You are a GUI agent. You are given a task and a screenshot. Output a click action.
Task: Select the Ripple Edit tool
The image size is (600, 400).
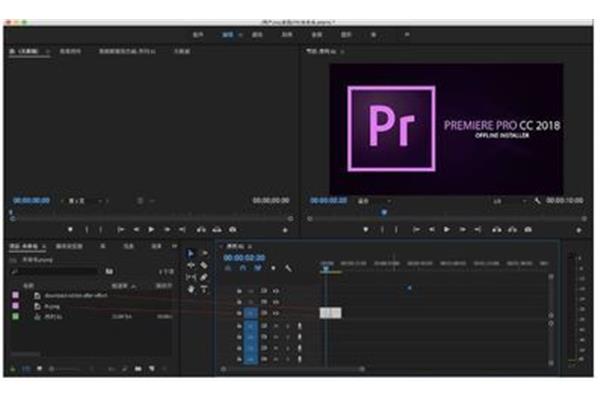point(191,265)
